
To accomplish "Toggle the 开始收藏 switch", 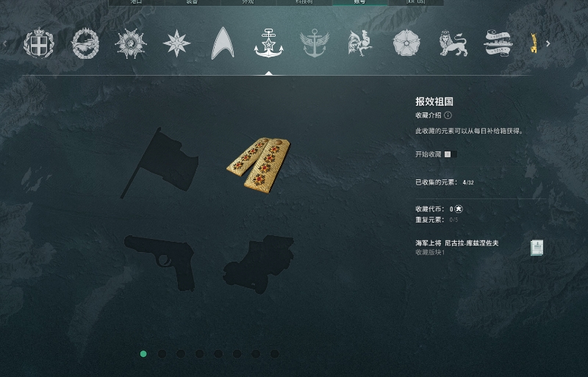I will [451, 154].
